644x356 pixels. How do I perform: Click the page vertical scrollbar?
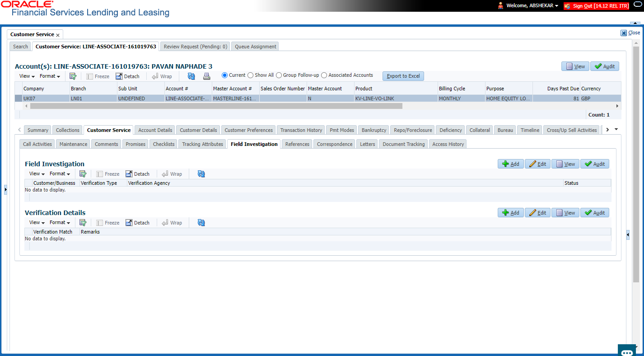(x=636, y=165)
